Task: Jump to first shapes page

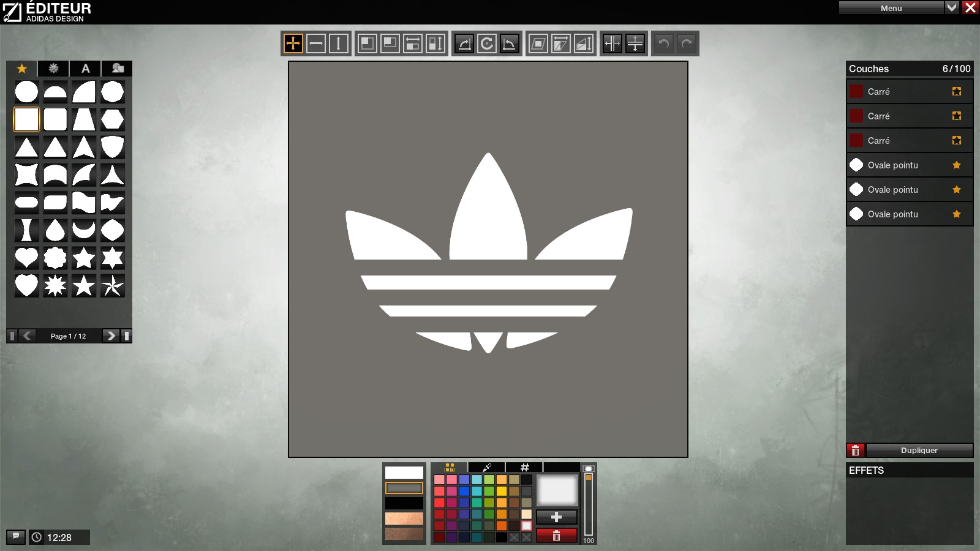Action: (x=12, y=335)
